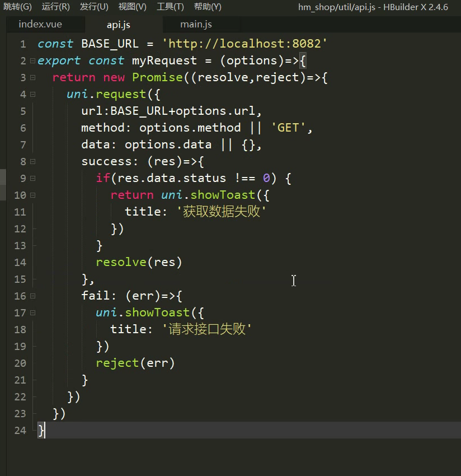
Task: Open the 帮助(Y) menu
Action: [205, 7]
